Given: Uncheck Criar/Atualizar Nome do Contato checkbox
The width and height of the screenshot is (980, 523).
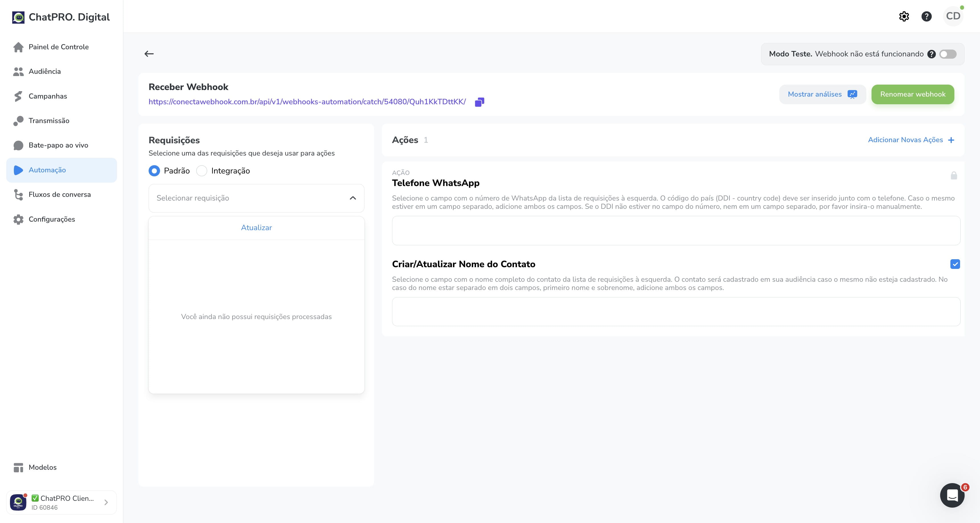Looking at the screenshot, I should pos(955,264).
